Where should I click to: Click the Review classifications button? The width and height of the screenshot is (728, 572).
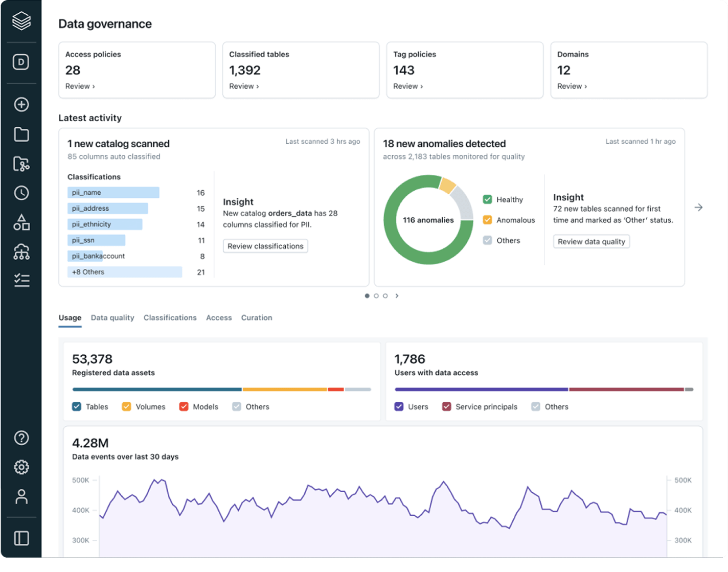coord(265,246)
